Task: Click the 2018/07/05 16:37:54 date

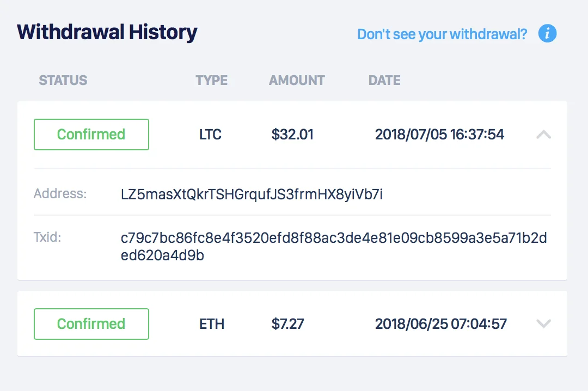Action: pyautogui.click(x=439, y=135)
